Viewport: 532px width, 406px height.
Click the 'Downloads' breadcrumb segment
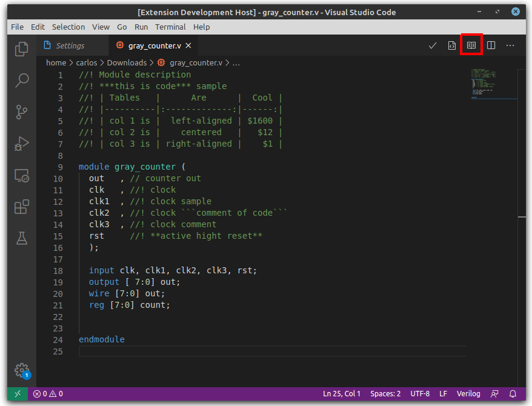point(127,63)
